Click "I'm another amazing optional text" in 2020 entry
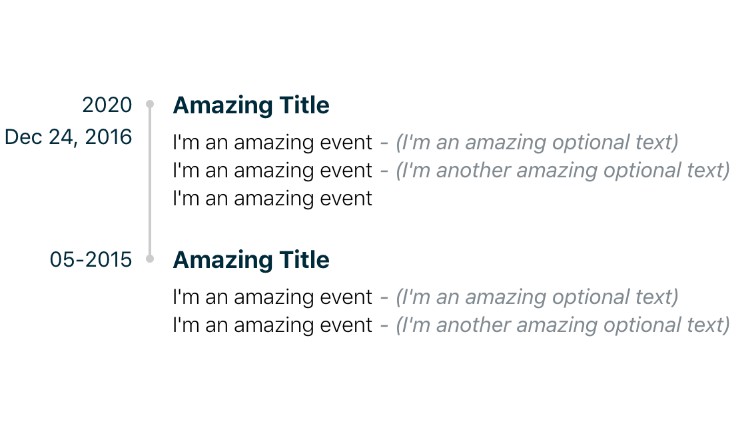 tap(563, 170)
